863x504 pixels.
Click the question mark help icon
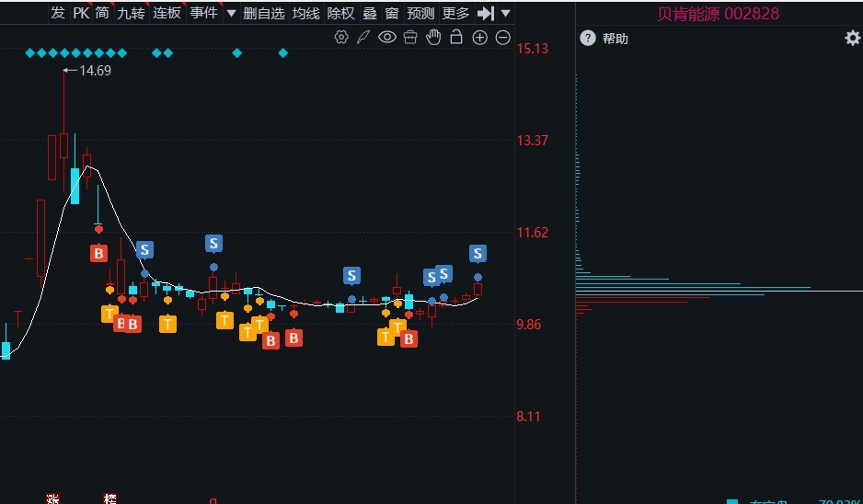click(588, 38)
